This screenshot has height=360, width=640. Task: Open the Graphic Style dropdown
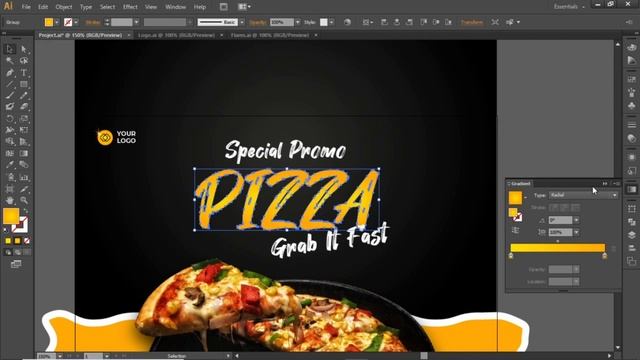tap(331, 22)
